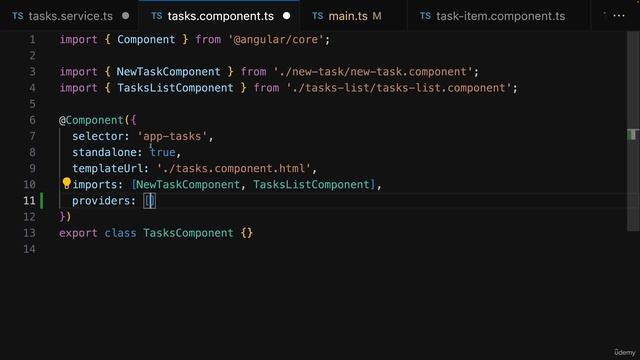The height and width of the screenshot is (360, 640).
Task: Click line number 6 in the gutter
Action: 32,120
